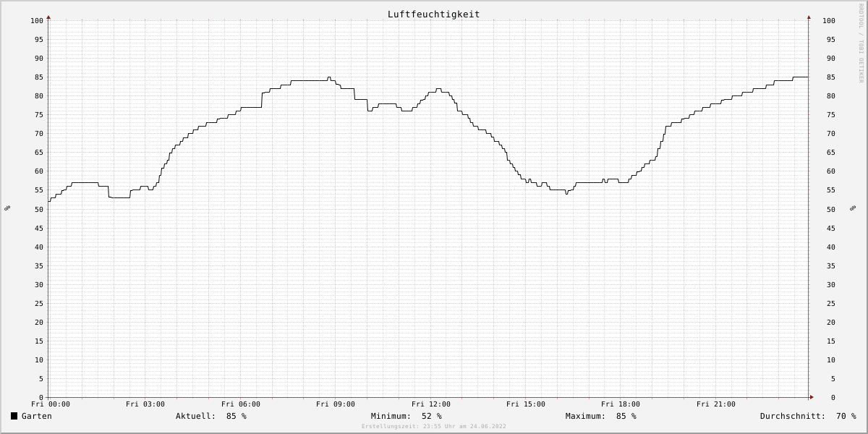Click the Fri 06:00 time axis label
This screenshot has height=434, width=868.
pos(241,404)
